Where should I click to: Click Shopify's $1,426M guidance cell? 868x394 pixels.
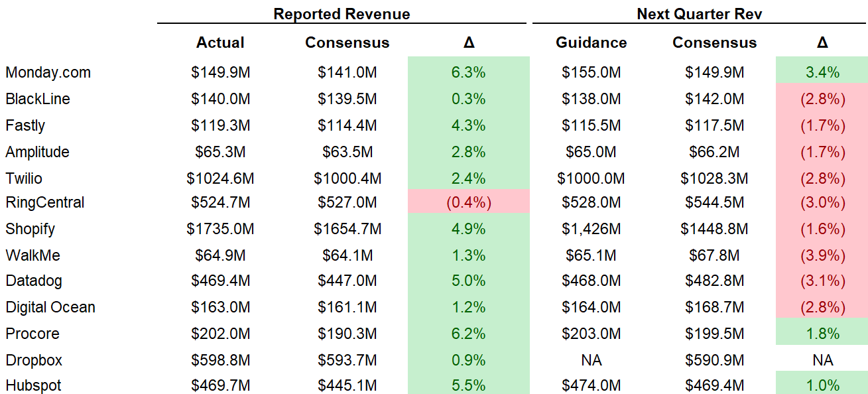coord(591,229)
